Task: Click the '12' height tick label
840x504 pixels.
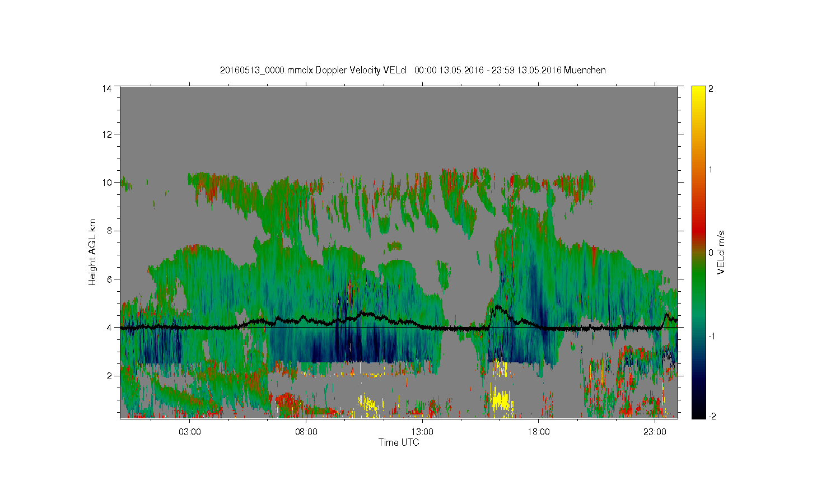Action: pos(106,134)
